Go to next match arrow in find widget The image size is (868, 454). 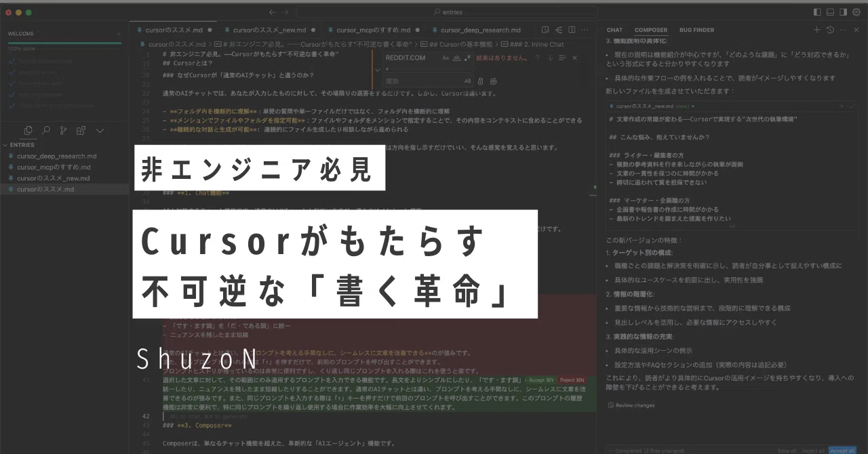[x=550, y=58]
